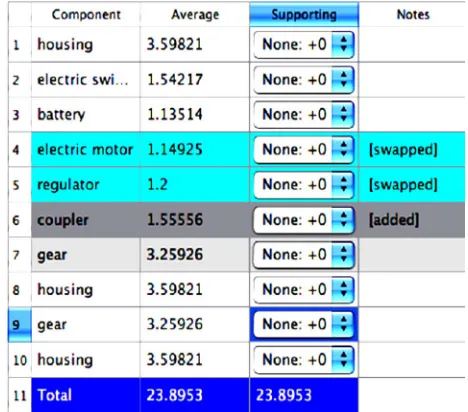Click the electric swi... component cell

(x=86, y=80)
